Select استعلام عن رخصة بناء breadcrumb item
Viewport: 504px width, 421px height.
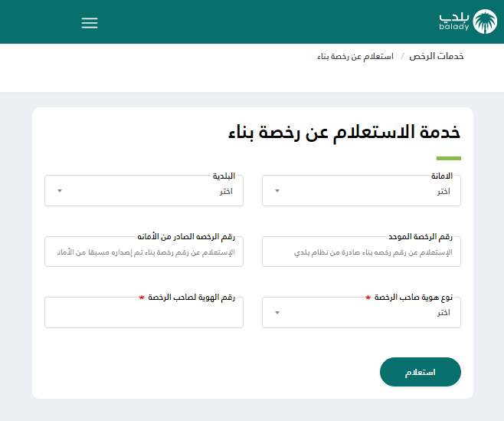[x=355, y=57]
